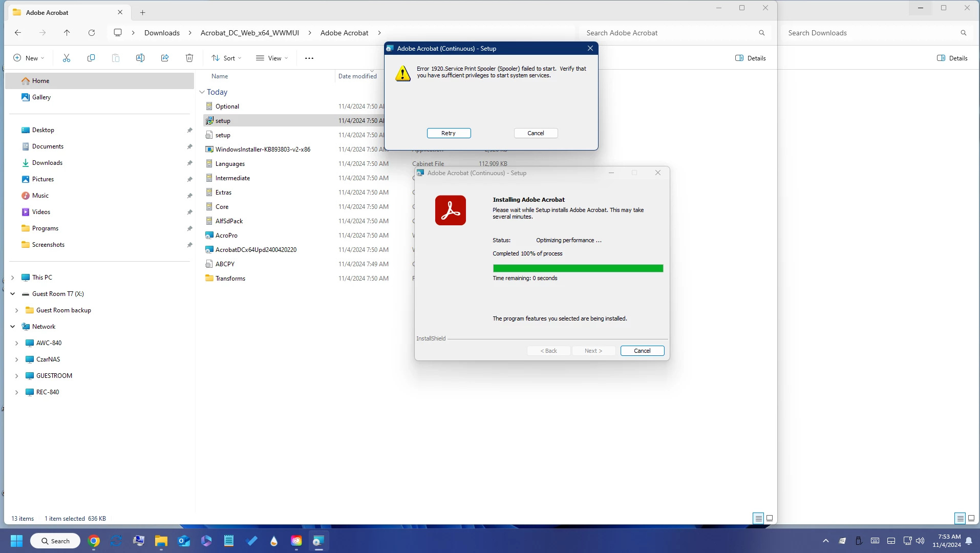Go back with the Back arrow

(x=18, y=33)
